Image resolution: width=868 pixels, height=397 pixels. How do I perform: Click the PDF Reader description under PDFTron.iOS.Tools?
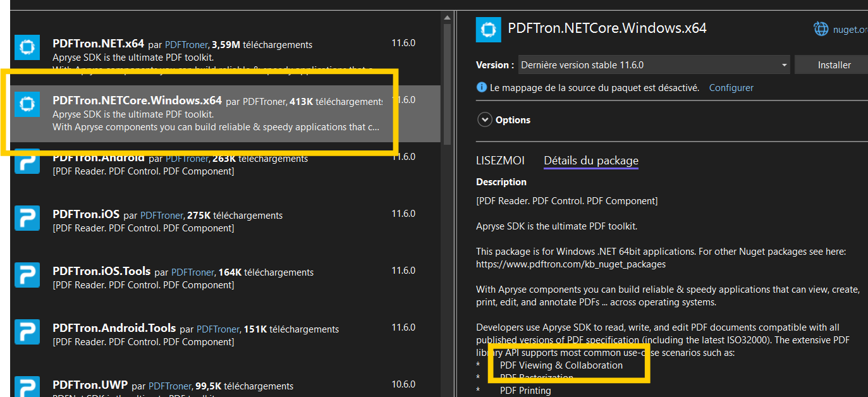[144, 285]
